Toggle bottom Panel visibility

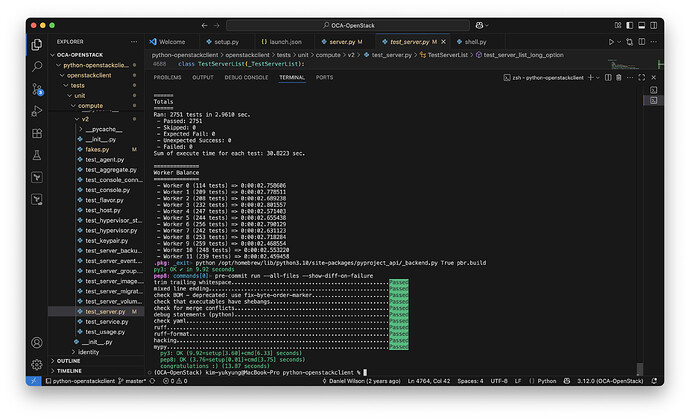point(642,25)
